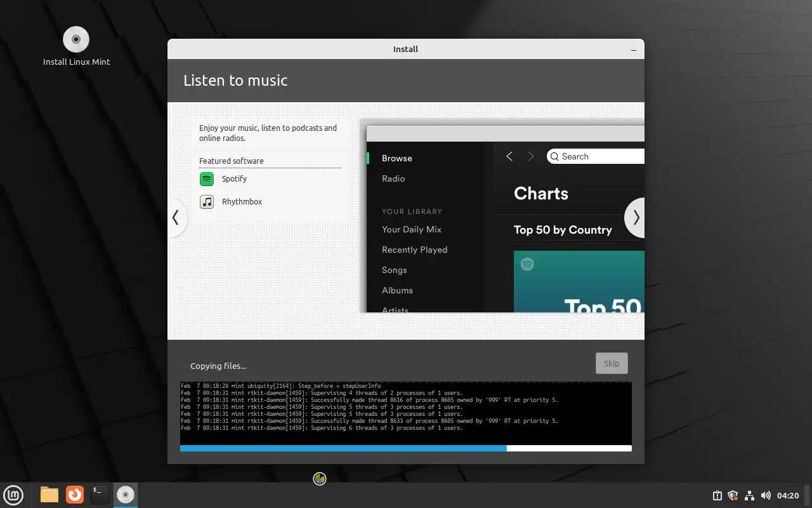The image size is (812, 508).
Task: Click the 'Supervising 6 threads' log line
Action: click(x=322, y=428)
